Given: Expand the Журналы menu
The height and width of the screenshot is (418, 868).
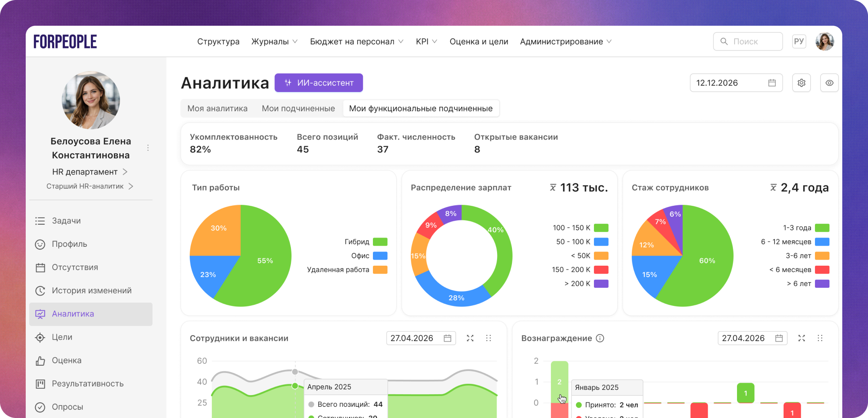Looking at the screenshot, I should pyautogui.click(x=274, y=41).
